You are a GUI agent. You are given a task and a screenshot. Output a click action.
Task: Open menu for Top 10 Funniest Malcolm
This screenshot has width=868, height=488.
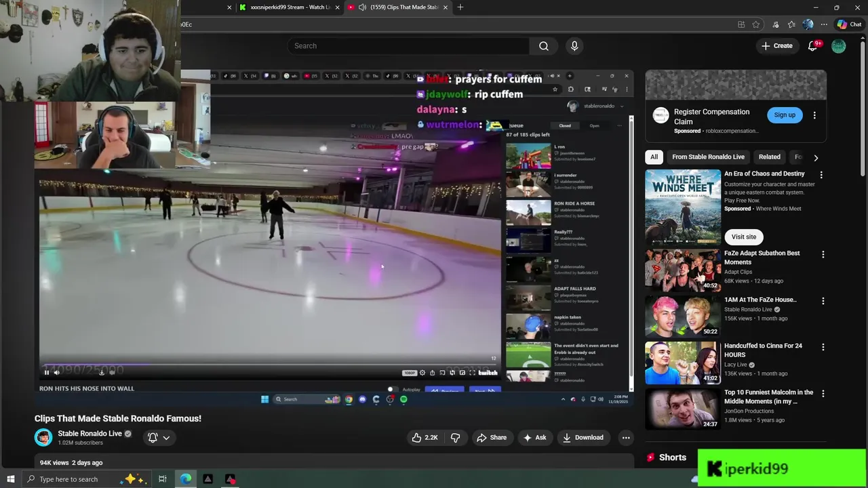click(x=823, y=393)
